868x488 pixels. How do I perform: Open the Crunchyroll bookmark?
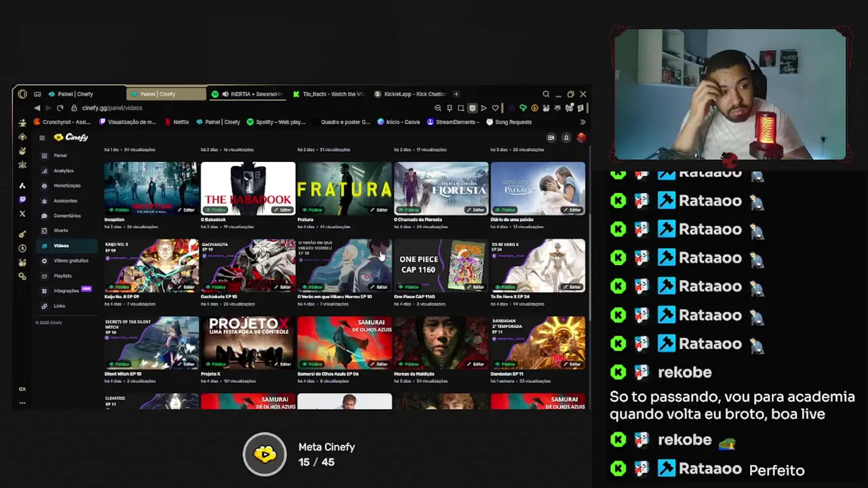[62, 122]
